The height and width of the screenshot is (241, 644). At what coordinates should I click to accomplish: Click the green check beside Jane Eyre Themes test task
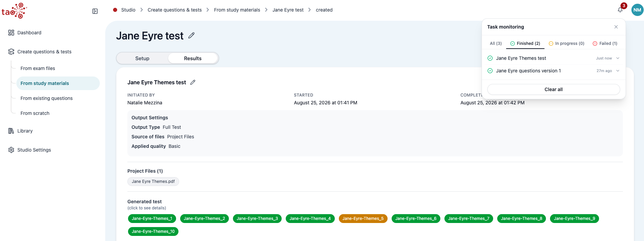(x=490, y=58)
